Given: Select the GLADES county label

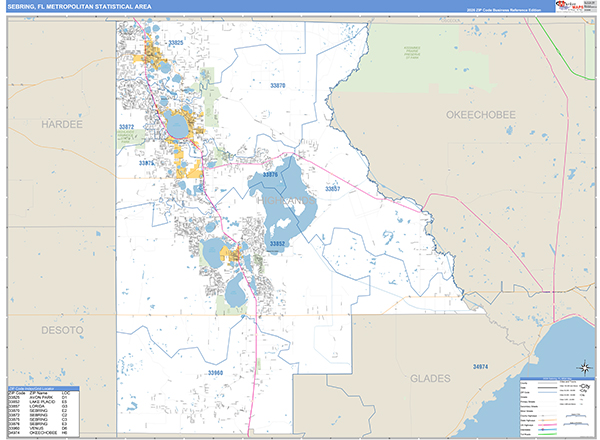Looking at the screenshot, I should pos(430,378).
